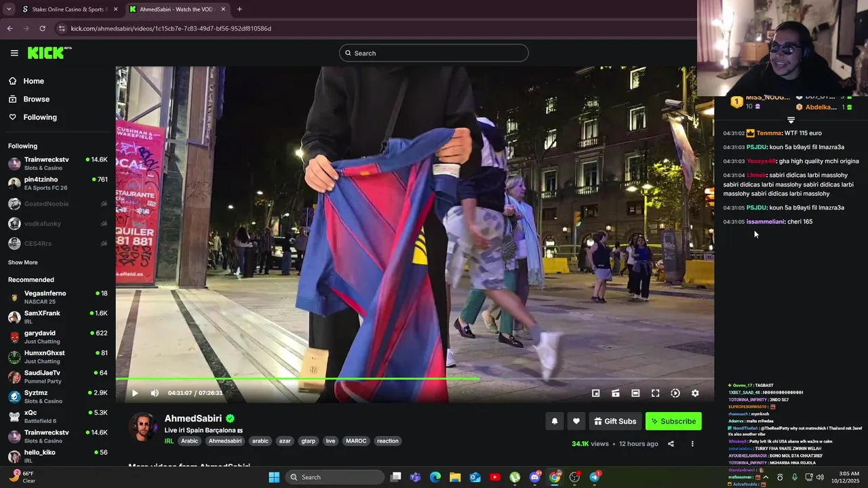Screen dimensions: 868x488
Task: Open pin4tzinho followed channel
Action: click(x=58, y=183)
